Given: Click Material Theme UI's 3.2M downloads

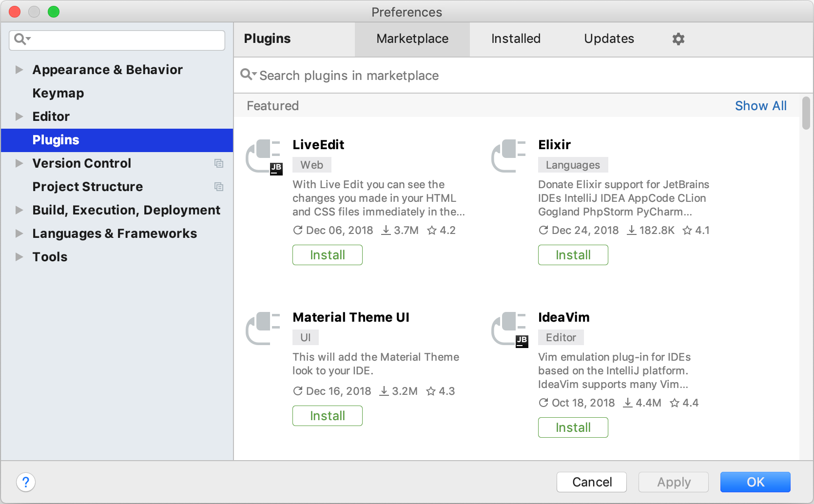Looking at the screenshot, I should coord(399,391).
